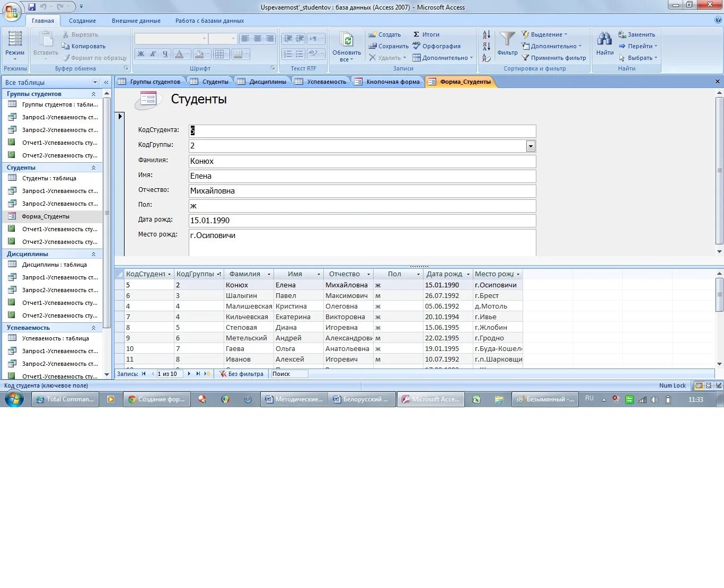Image resolution: width=724 pixels, height=588 pixels.
Task: Open the КодГруппы combo box arrow
Action: [x=531, y=146]
